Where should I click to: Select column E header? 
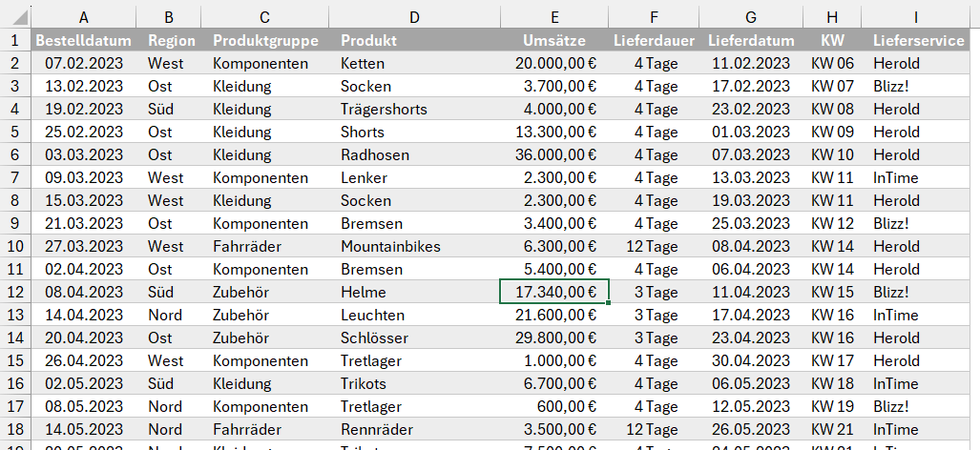(555, 17)
